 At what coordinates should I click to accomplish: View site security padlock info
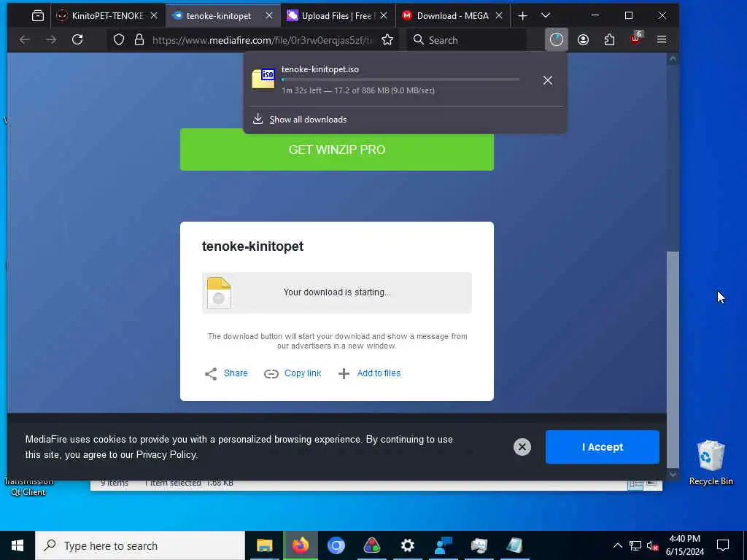(139, 39)
